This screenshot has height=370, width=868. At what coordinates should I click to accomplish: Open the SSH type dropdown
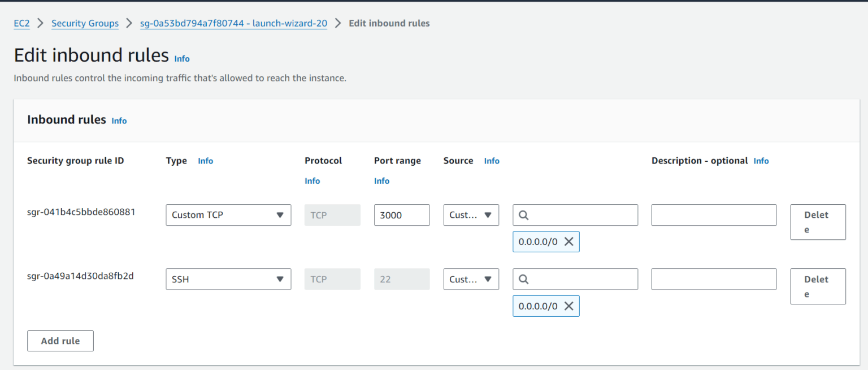(228, 279)
